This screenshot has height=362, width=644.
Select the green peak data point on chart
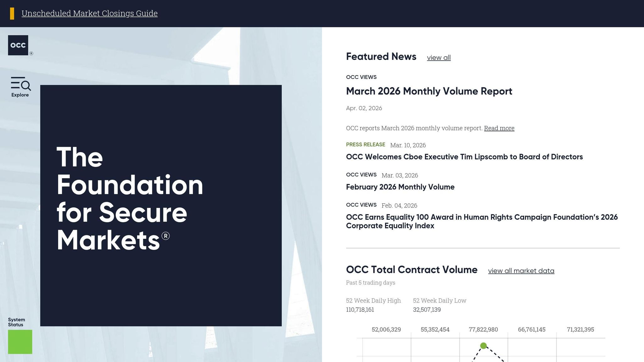[484, 346]
